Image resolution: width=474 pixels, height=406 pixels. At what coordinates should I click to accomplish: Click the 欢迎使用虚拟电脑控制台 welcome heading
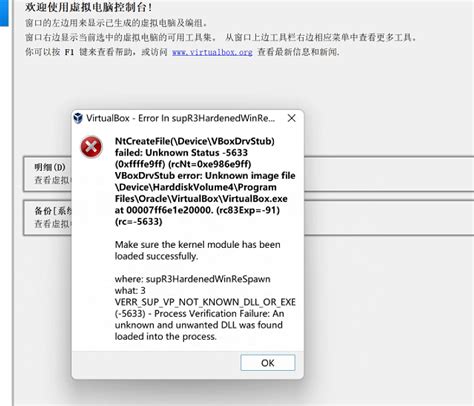pyautogui.click(x=89, y=7)
